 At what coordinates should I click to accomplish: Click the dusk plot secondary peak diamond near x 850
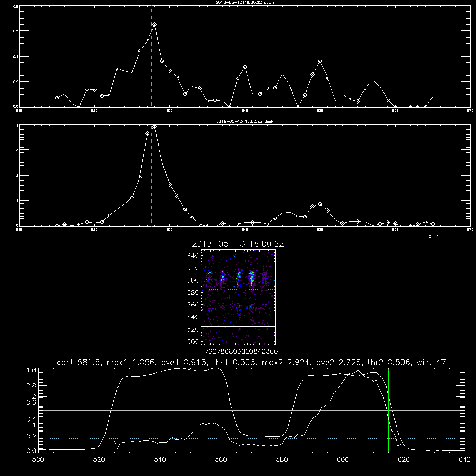[x=320, y=204]
